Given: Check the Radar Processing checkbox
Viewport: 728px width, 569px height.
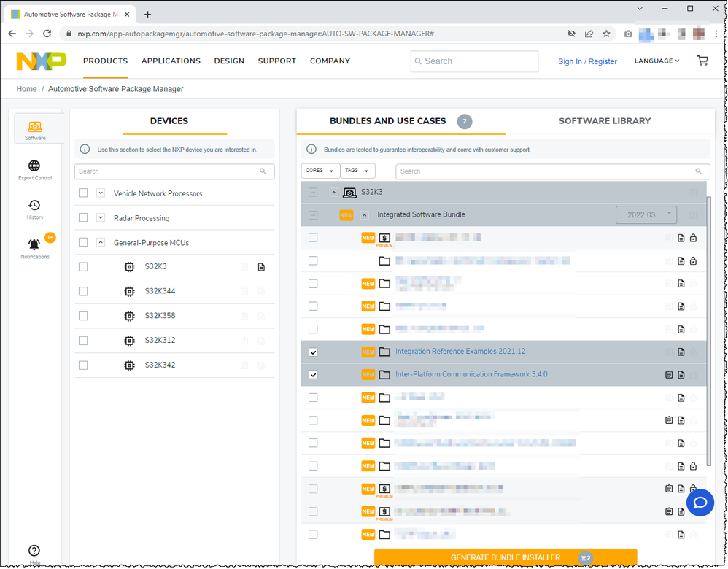Looking at the screenshot, I should point(83,217).
